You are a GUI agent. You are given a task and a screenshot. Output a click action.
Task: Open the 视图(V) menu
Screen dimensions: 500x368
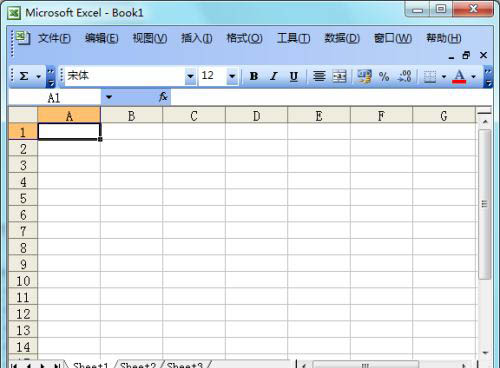tap(150, 38)
